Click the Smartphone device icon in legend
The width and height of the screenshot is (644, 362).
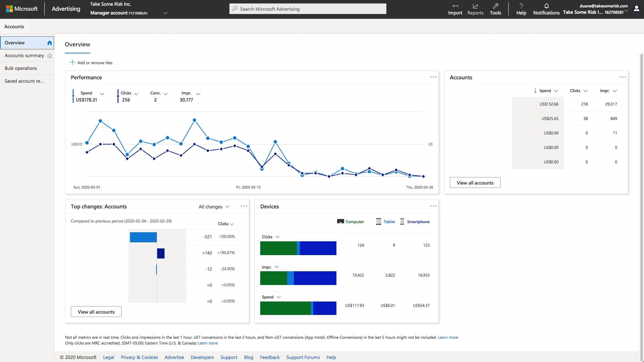(402, 222)
